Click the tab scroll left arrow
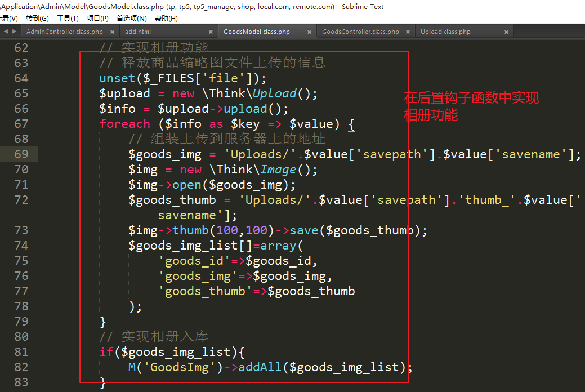585x392 pixels. tap(6, 32)
